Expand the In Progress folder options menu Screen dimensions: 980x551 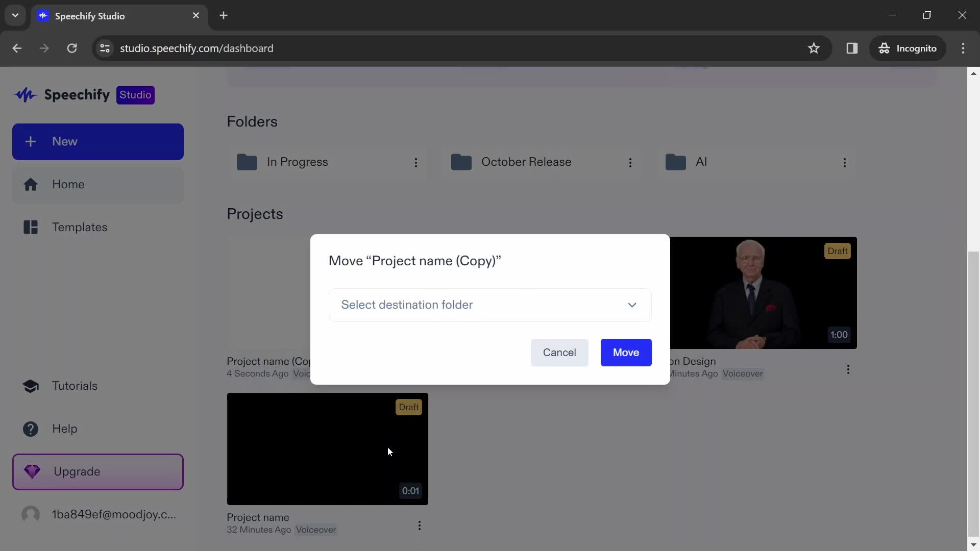point(415,162)
